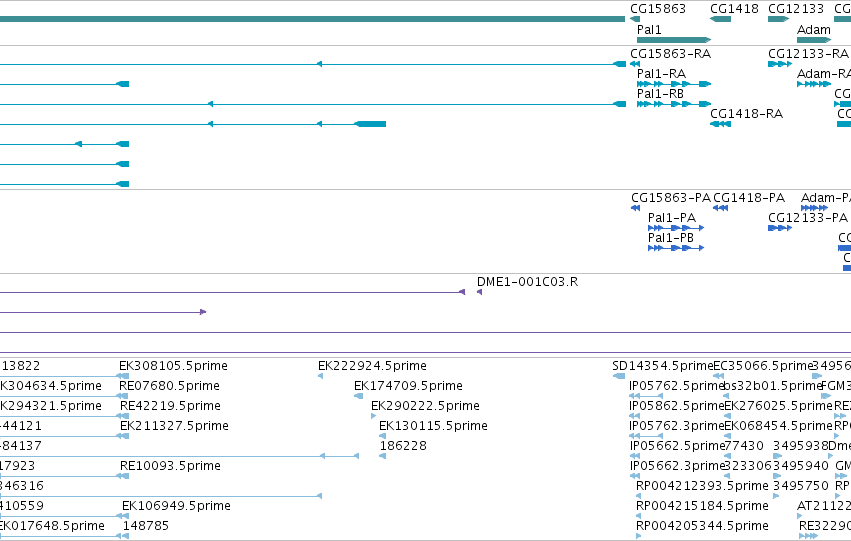Select EST EK290222.5prime
This screenshot has width=851, height=541.
pos(426,406)
